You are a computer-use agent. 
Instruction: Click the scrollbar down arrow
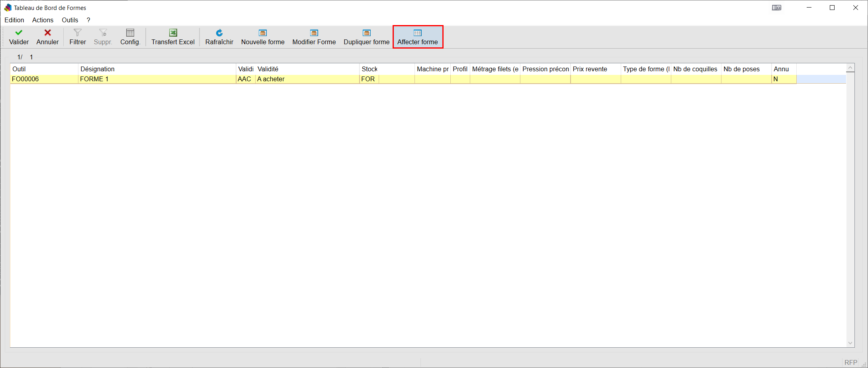click(x=850, y=343)
